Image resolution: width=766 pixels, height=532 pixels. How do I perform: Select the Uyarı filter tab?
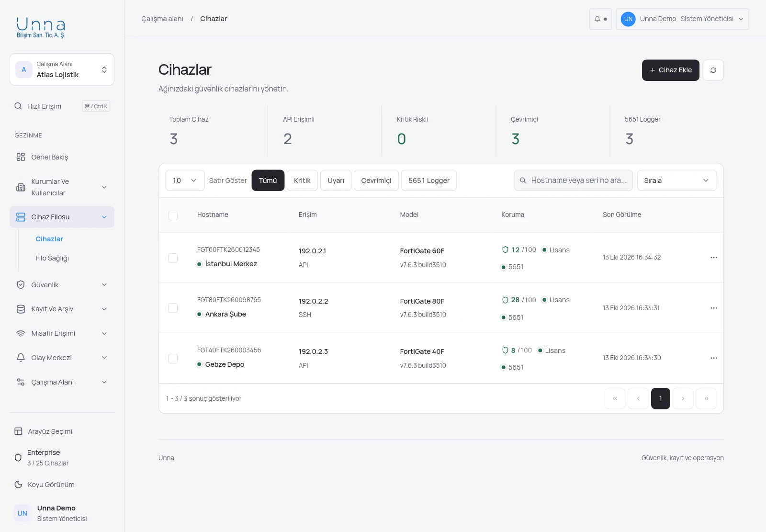point(336,181)
